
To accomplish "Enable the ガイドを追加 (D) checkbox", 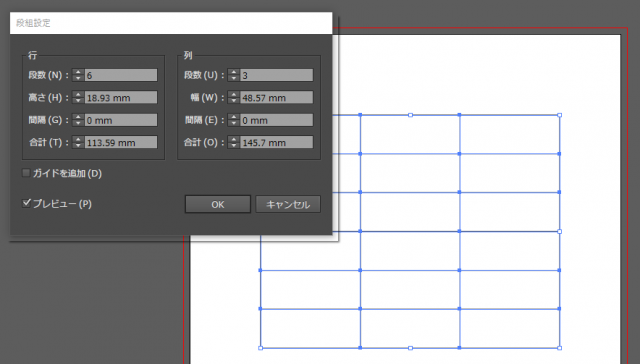I will click(x=26, y=173).
